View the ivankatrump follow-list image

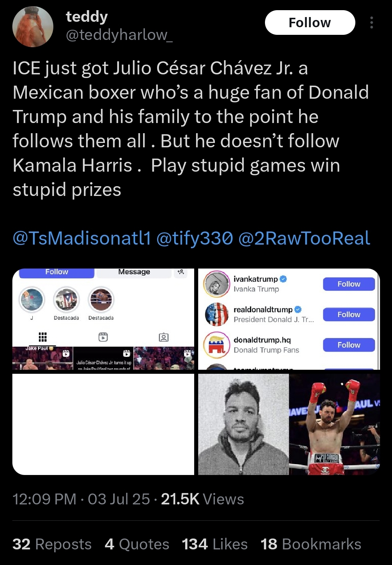click(x=289, y=319)
